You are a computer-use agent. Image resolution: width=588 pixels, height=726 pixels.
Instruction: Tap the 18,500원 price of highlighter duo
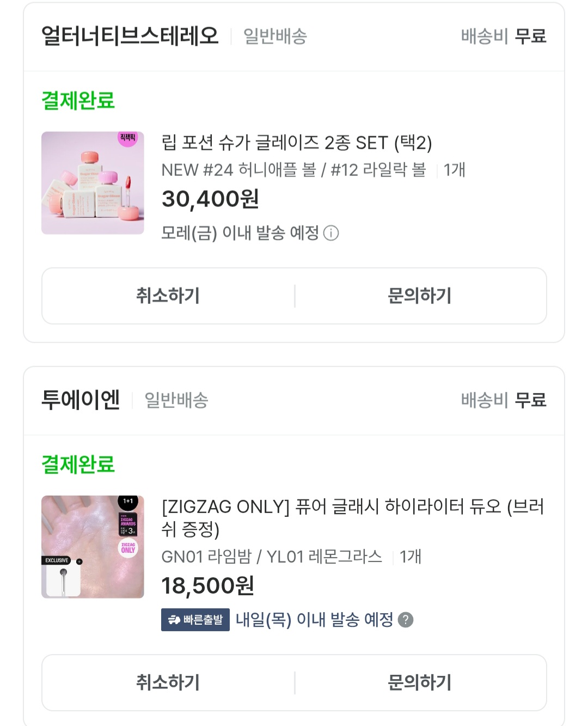point(208,585)
